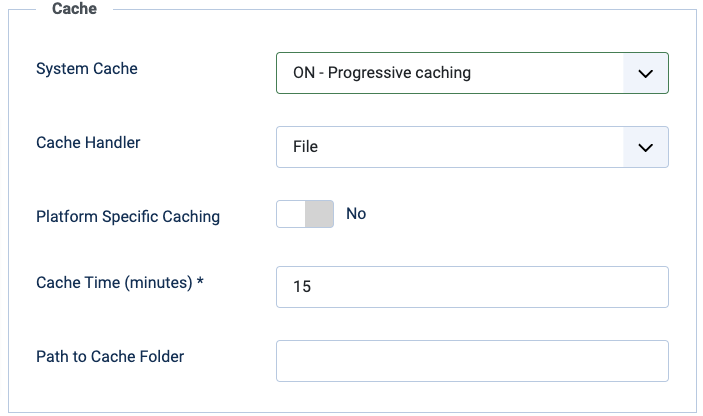Click the white half of the caching switch
Image resolution: width=703 pixels, height=416 pixels.
291,214
